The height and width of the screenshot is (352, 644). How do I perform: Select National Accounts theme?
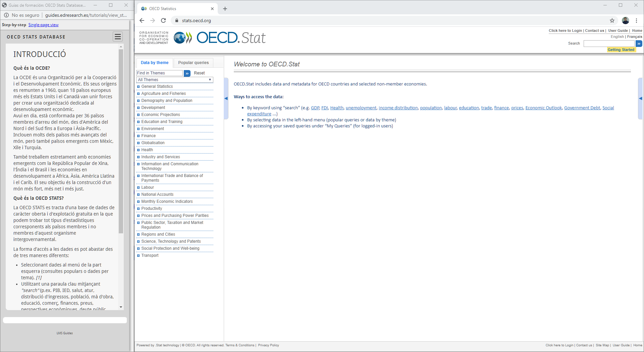157,194
